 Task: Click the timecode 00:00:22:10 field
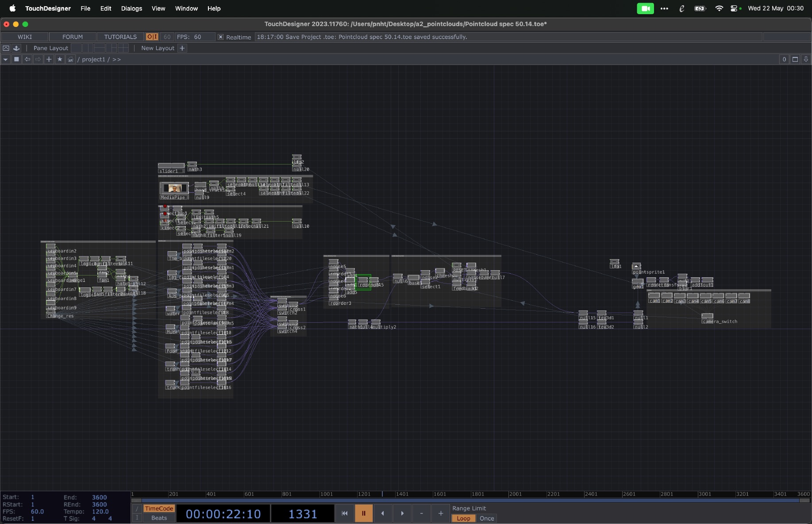[223, 514]
